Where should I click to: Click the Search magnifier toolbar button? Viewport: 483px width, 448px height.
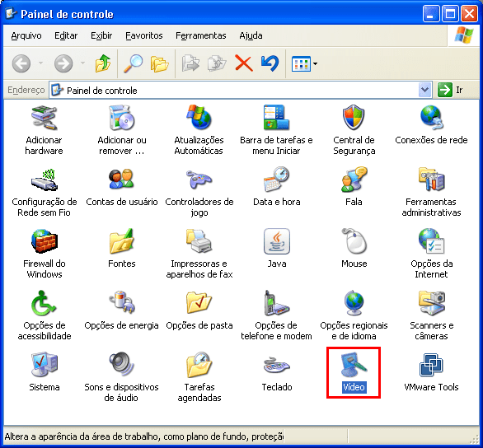pyautogui.click(x=133, y=63)
